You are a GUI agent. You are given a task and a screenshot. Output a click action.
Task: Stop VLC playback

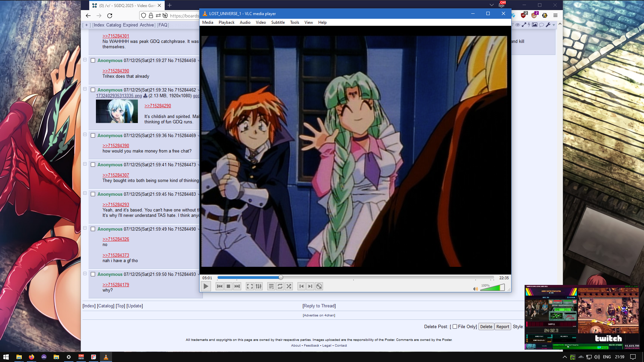tap(228, 286)
